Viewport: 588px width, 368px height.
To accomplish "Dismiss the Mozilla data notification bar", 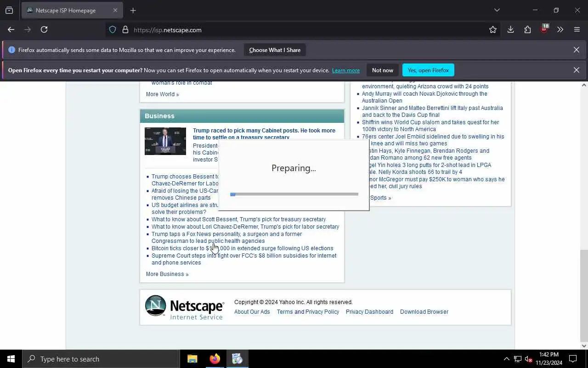I will tap(576, 50).
